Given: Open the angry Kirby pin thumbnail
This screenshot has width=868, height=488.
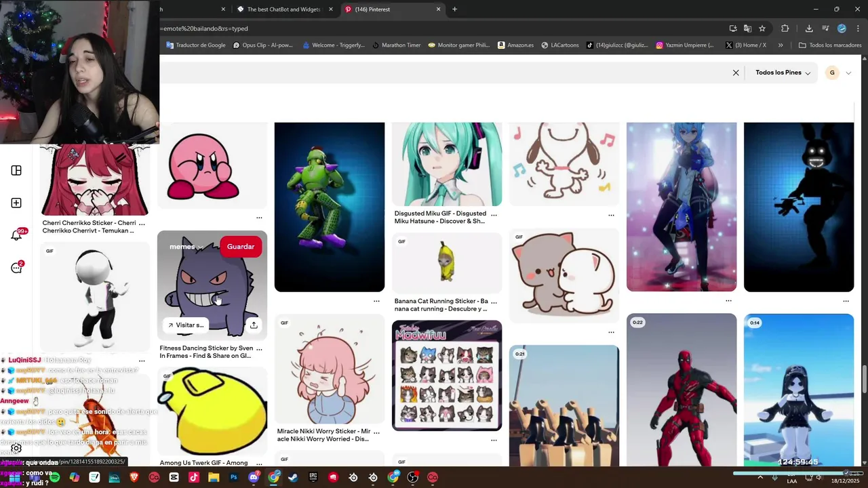Looking at the screenshot, I should (212, 165).
